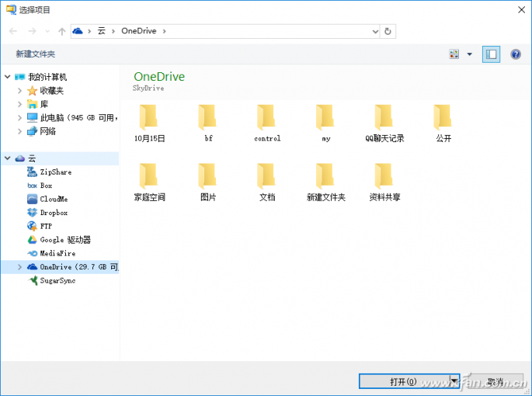Select 库 in the tree

44,104
